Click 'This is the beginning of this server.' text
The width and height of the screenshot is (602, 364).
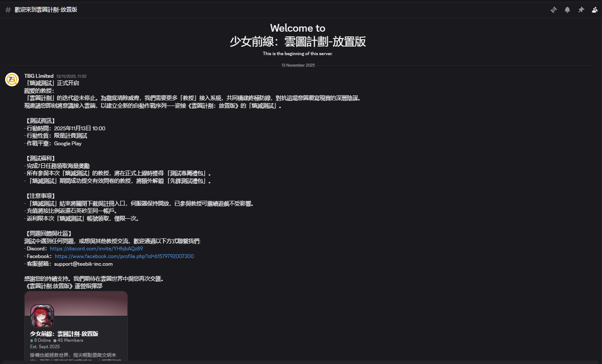tap(298, 54)
